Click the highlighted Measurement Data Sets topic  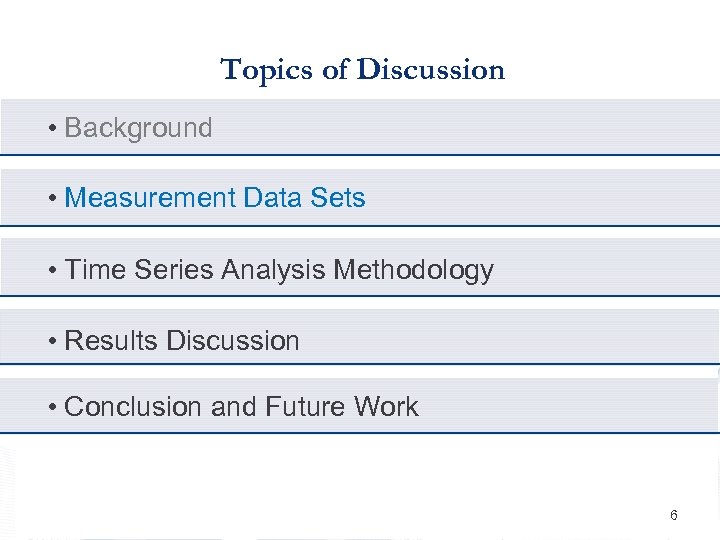[x=214, y=198]
